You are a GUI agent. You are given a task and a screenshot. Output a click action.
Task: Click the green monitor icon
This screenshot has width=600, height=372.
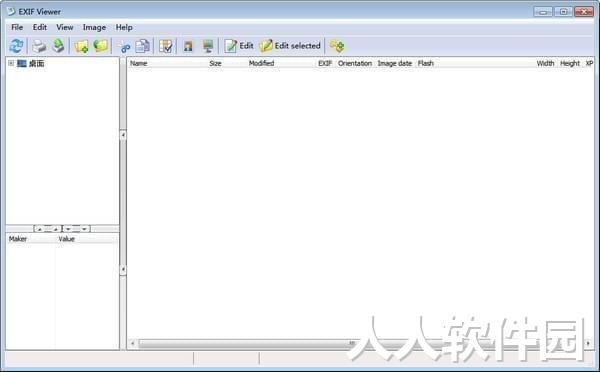click(208, 46)
